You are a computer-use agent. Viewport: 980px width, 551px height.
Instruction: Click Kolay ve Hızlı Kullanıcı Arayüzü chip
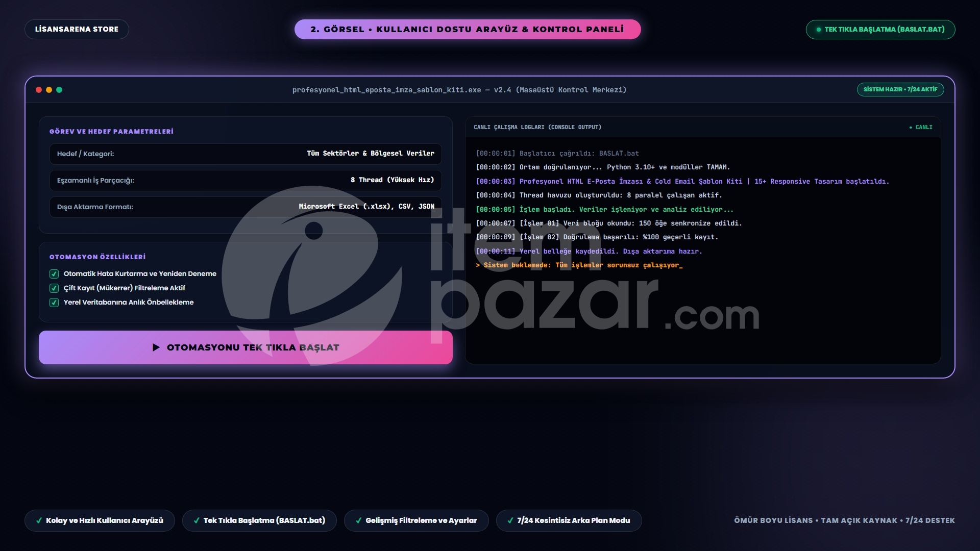click(x=100, y=520)
